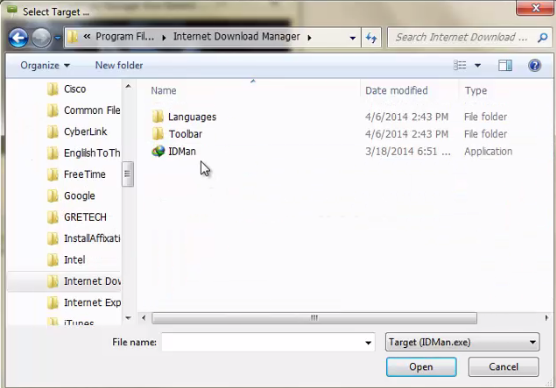Open address bar previous locations dropdown

coord(352,38)
